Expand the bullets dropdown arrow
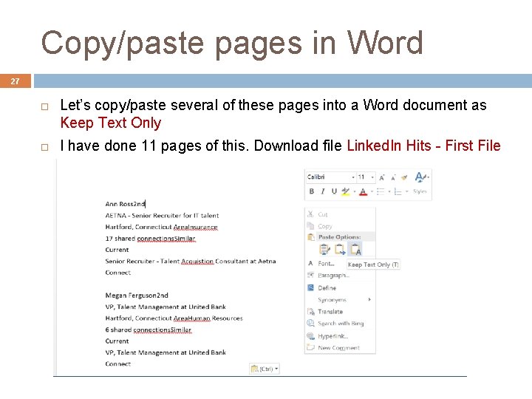 (x=389, y=191)
